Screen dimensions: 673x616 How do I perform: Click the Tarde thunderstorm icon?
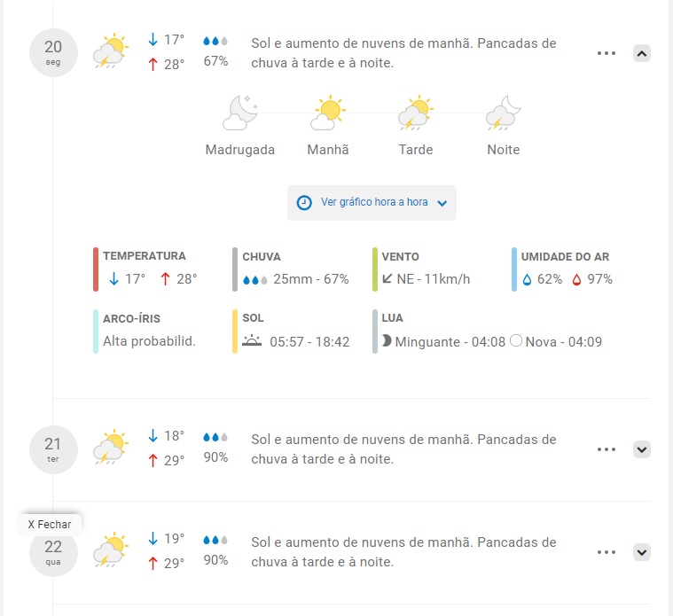[x=416, y=113]
